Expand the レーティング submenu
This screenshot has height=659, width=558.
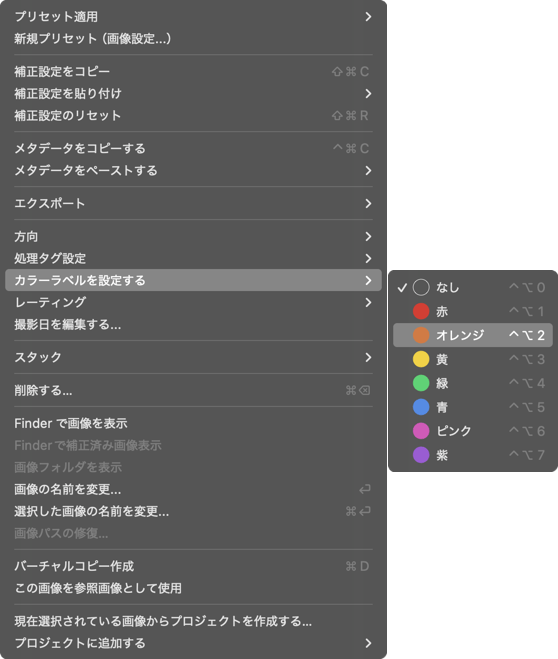pos(193,302)
